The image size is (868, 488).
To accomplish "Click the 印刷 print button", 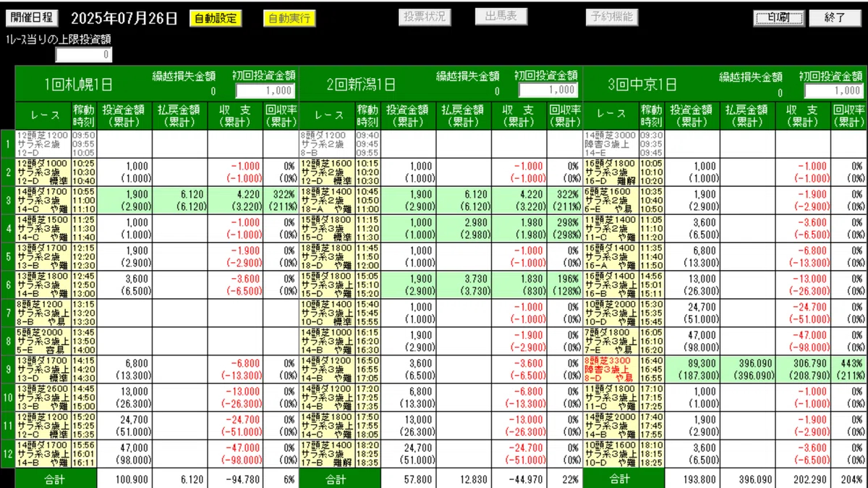I will pos(778,16).
